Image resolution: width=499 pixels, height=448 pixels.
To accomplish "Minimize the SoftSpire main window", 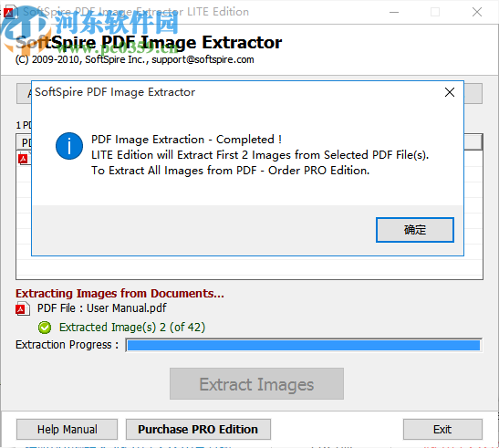I will tap(394, 12).
